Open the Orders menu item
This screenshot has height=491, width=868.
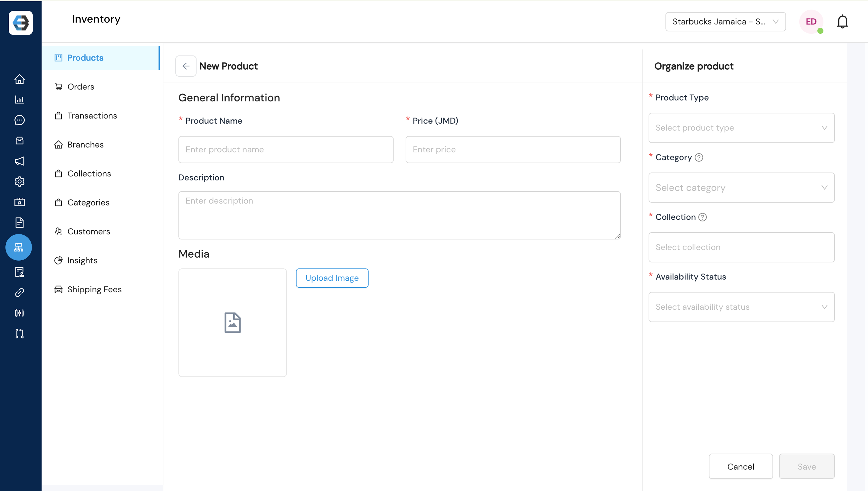coord(101,87)
